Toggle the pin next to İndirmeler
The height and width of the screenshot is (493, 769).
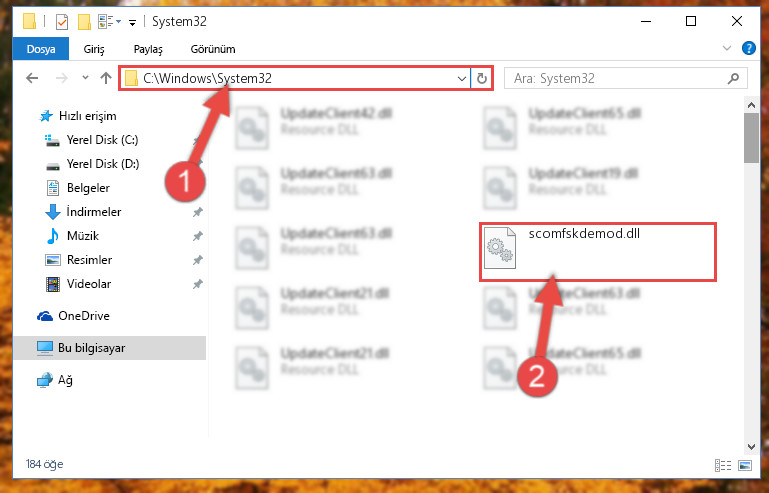pos(197,212)
